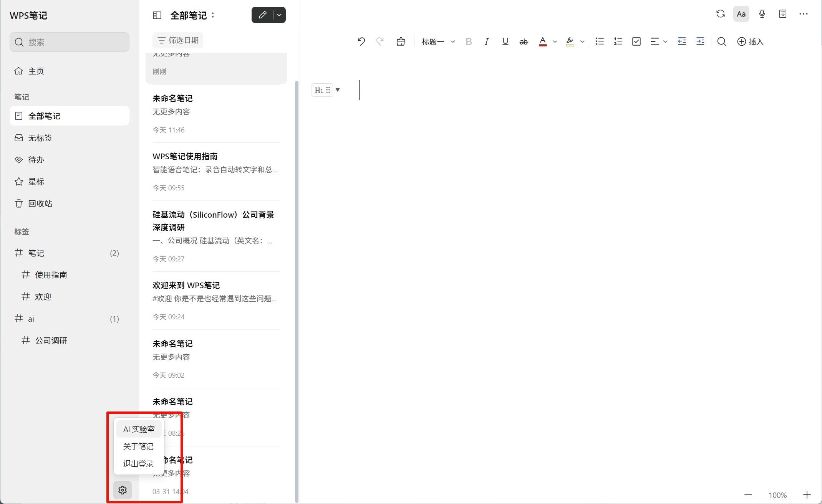Select the clear formatting brush icon
This screenshot has width=822, height=504.
tap(401, 41)
